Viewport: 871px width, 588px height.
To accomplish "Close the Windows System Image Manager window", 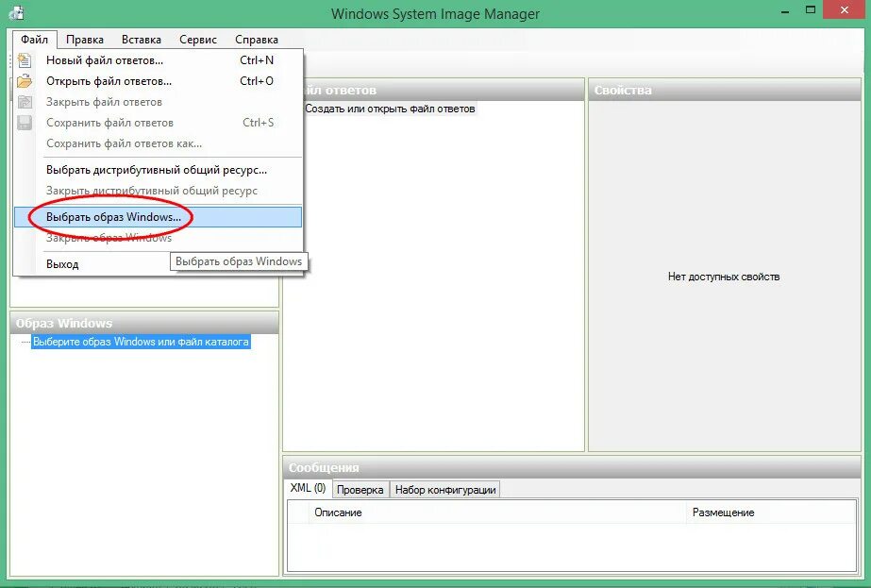I will (x=845, y=10).
